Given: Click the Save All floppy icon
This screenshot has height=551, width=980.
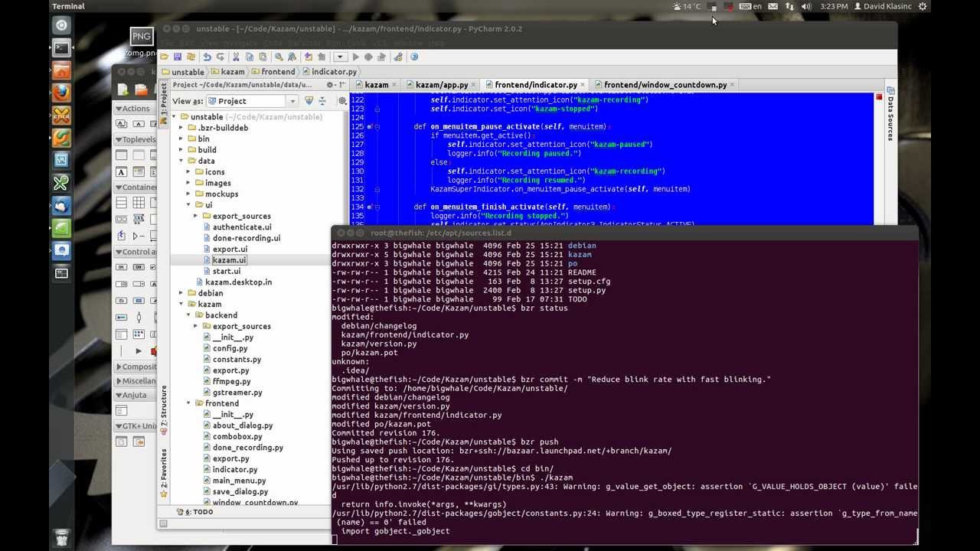Looking at the screenshot, I should click(178, 57).
